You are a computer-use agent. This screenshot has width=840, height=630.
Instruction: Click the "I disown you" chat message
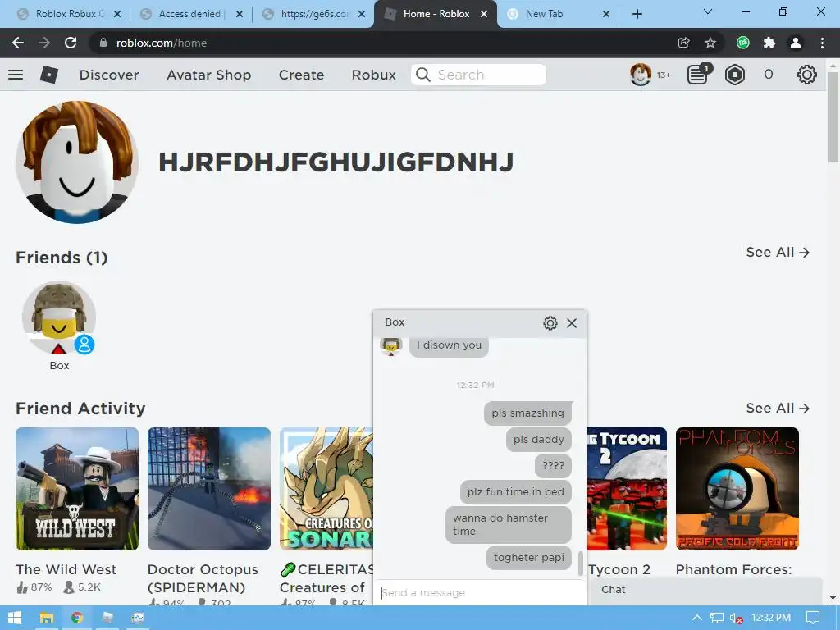pyautogui.click(x=449, y=345)
